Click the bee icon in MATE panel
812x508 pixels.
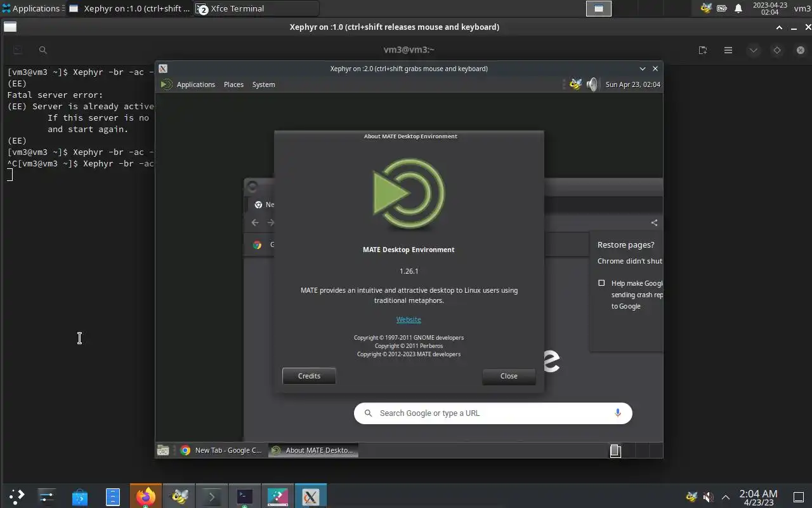pyautogui.click(x=575, y=84)
